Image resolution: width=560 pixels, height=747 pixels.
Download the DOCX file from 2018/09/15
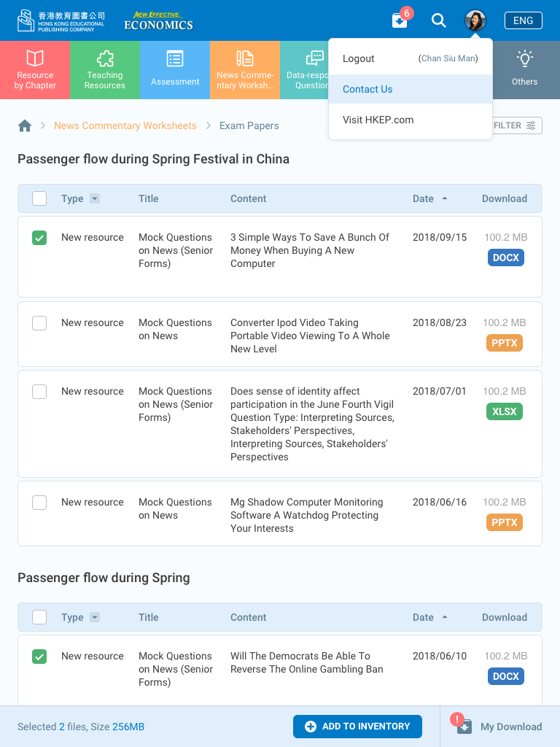tap(505, 258)
